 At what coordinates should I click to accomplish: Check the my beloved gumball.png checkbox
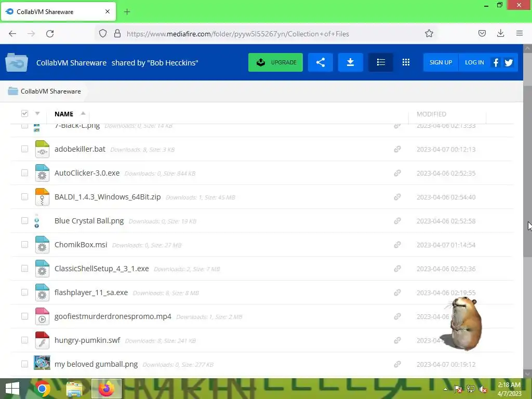pos(24,364)
